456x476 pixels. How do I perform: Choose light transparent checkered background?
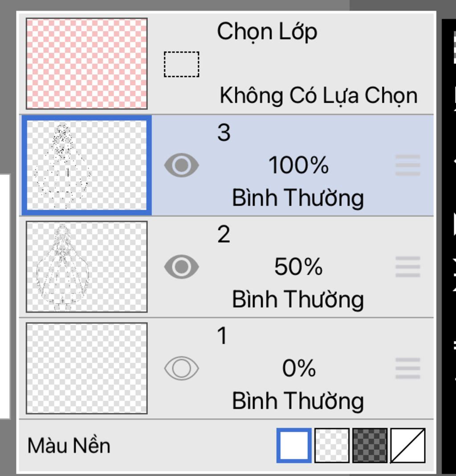[x=332, y=445]
